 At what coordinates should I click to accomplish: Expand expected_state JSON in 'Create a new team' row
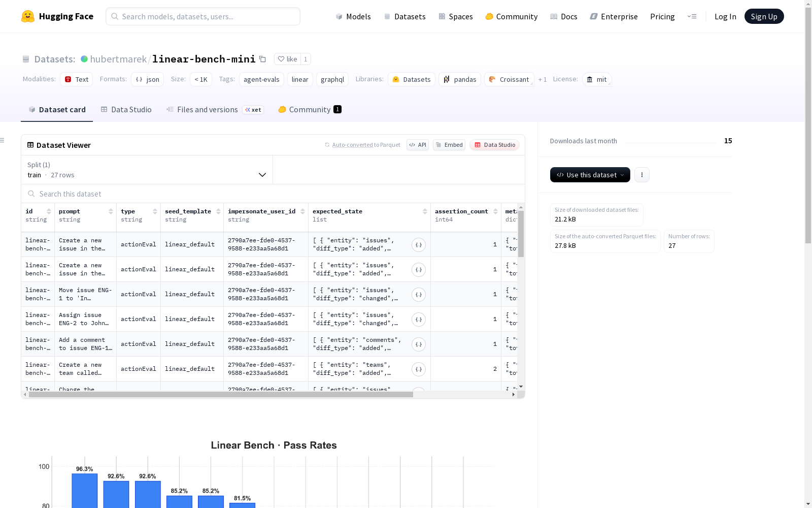point(419,369)
